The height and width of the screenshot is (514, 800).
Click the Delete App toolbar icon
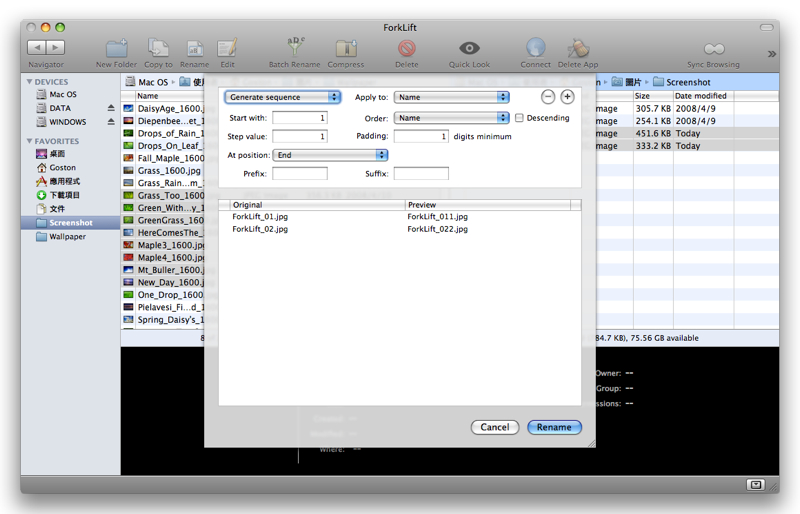click(x=578, y=48)
